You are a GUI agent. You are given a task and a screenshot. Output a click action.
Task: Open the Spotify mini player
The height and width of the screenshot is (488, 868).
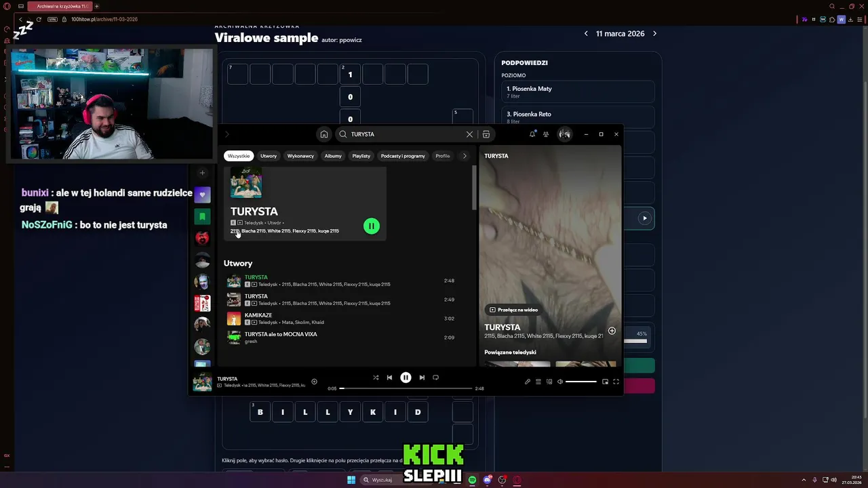605,382
